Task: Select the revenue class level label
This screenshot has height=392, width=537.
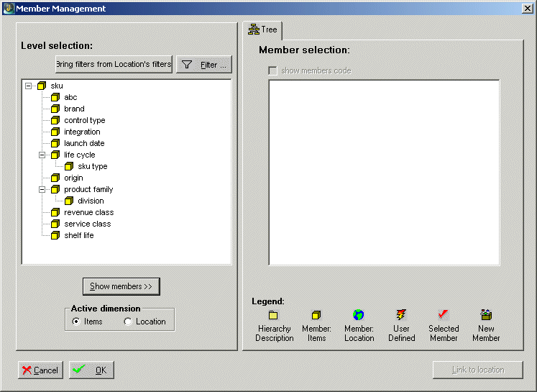Action: click(88, 212)
